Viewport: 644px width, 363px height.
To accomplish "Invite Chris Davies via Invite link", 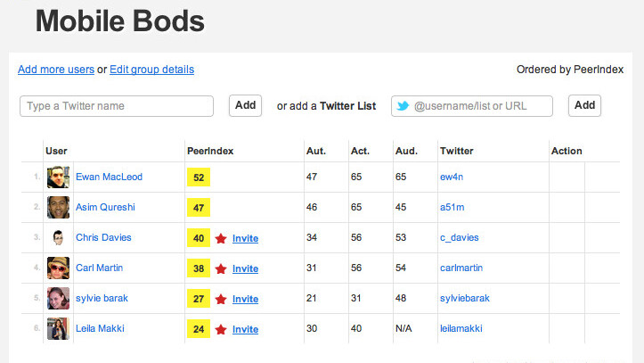I will pyautogui.click(x=245, y=238).
